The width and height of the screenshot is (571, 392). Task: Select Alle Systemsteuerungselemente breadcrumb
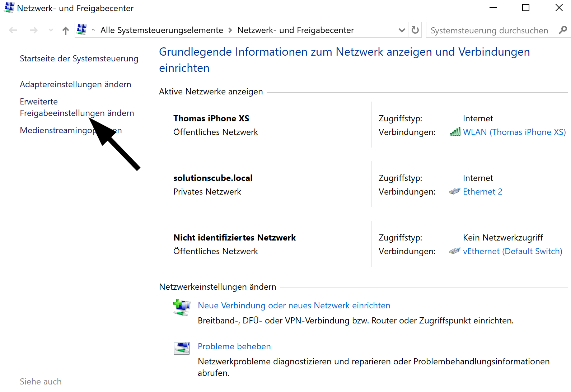(162, 31)
